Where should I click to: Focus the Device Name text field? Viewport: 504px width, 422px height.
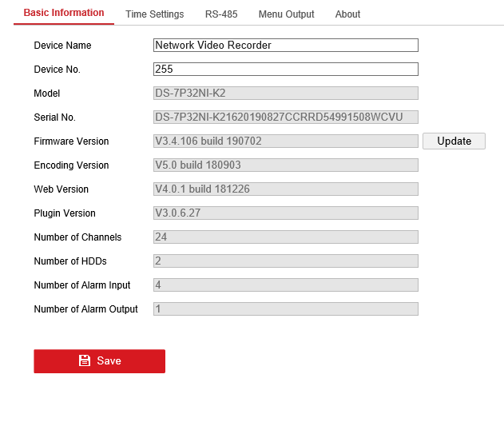pyautogui.click(x=285, y=46)
